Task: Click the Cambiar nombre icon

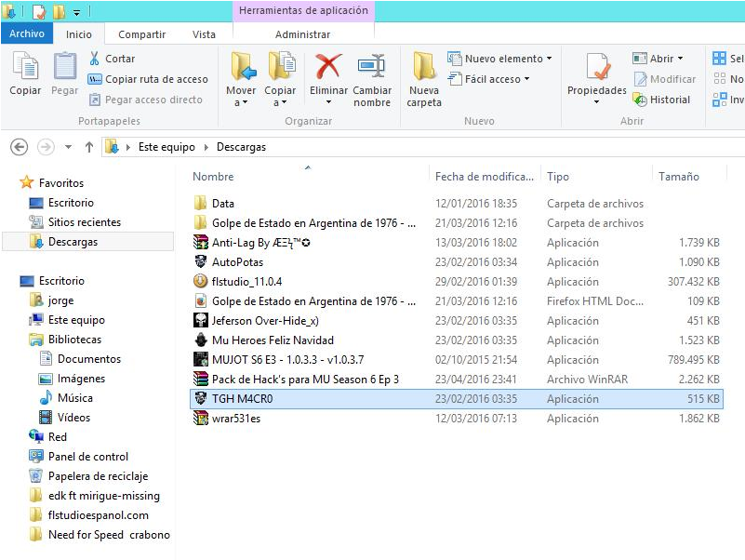Action: coord(372,67)
